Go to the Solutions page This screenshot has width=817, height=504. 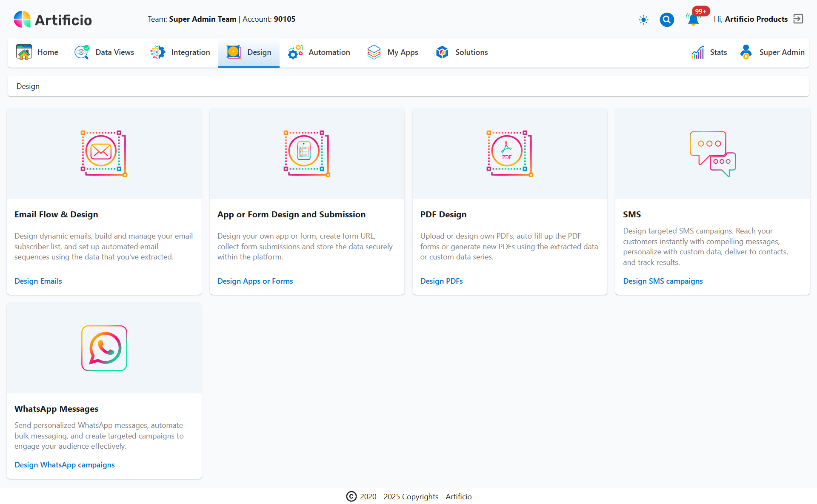tap(461, 52)
